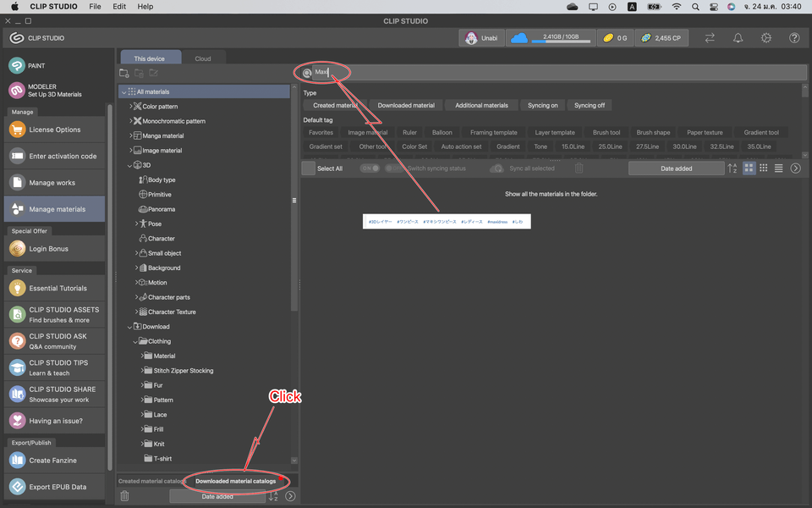Viewport: 812px width, 508px height.
Task: Filter by Downloaded material type
Action: pyautogui.click(x=406, y=105)
